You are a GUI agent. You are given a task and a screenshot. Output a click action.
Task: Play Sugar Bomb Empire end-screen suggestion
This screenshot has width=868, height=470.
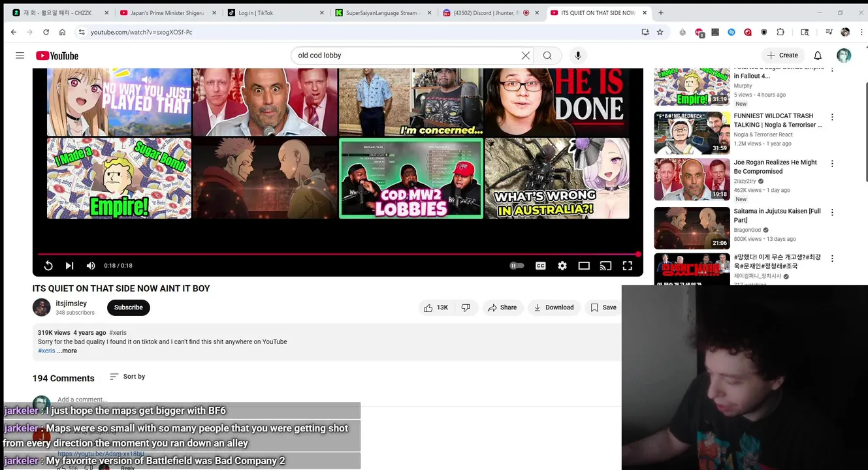pos(119,178)
